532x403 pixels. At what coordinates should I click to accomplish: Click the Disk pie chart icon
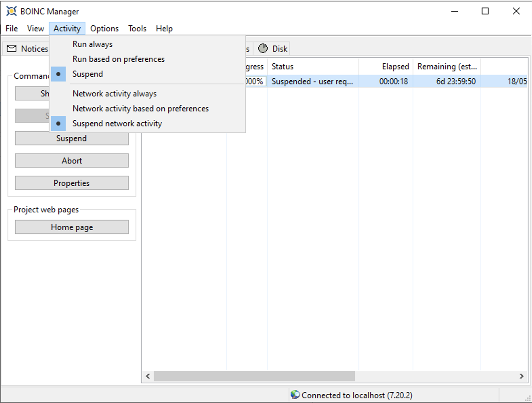[x=263, y=49]
